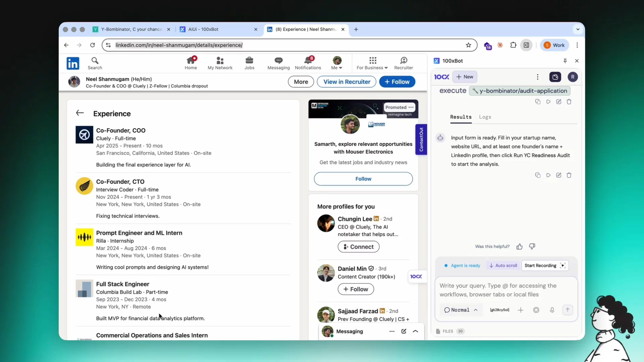Image resolution: width=644 pixels, height=362 pixels.
Task: Expand the Messaging panel chevron
Action: [415, 331]
